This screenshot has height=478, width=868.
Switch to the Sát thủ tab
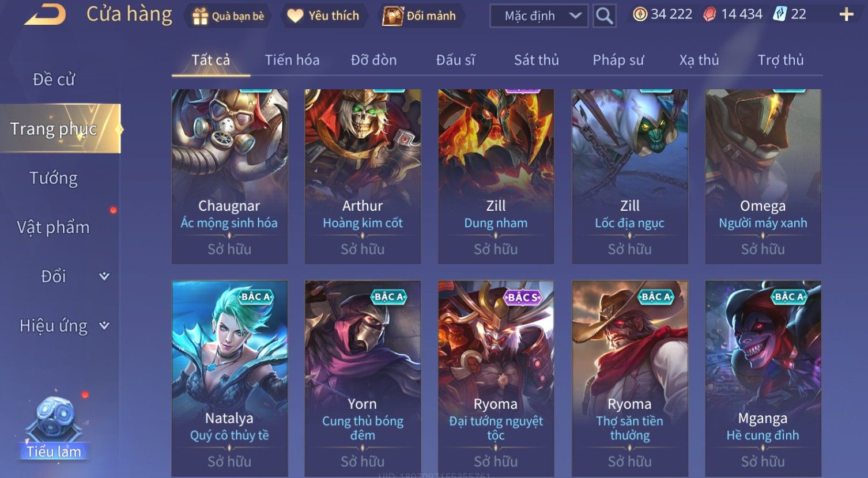click(x=536, y=60)
